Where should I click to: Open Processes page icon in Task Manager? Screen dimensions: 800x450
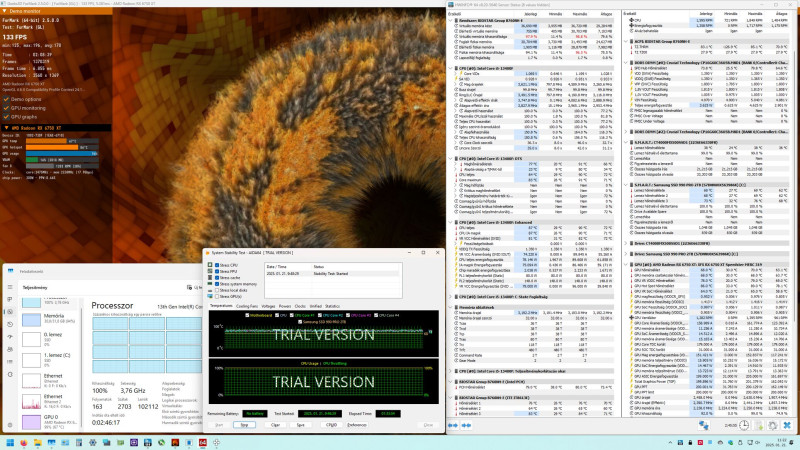coord(10,299)
